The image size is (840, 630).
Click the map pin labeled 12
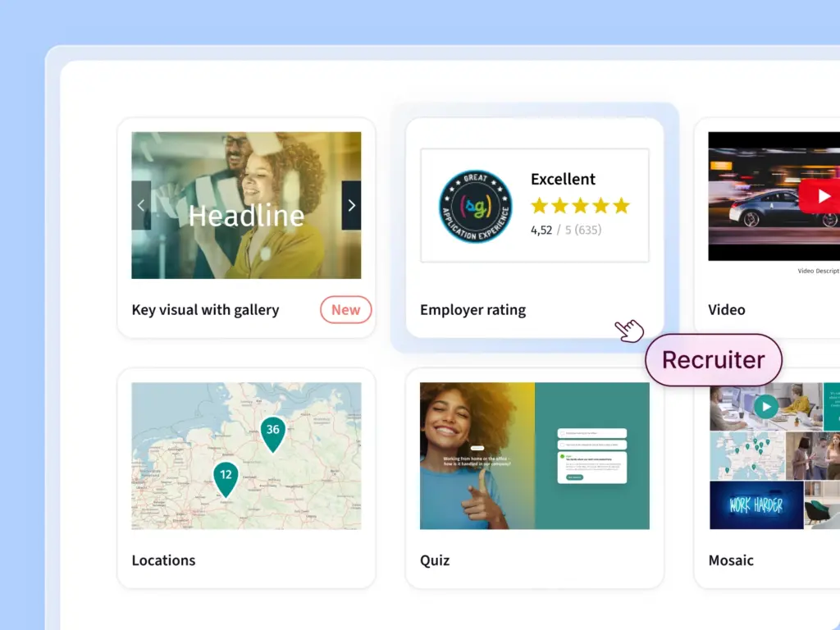226,478
